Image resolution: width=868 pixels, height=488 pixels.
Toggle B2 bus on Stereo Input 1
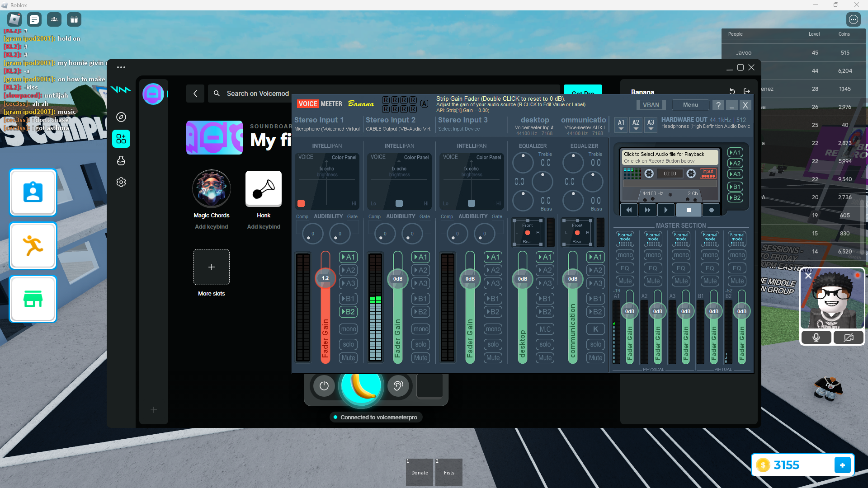click(349, 312)
